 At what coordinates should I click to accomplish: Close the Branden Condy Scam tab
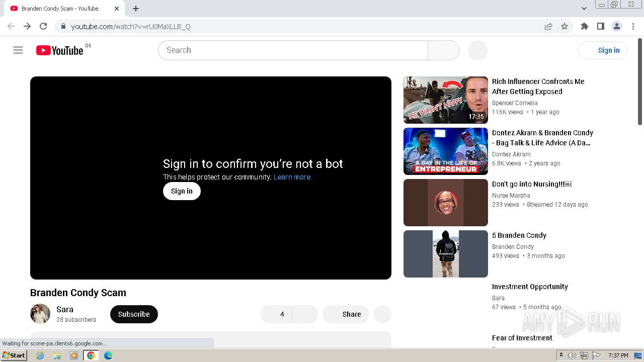(116, 9)
